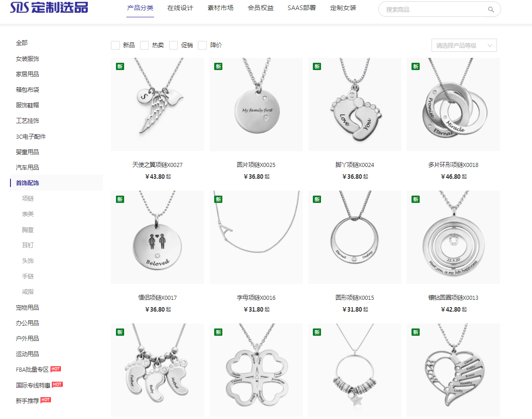Select the 项链 subcategory link

tap(28, 198)
